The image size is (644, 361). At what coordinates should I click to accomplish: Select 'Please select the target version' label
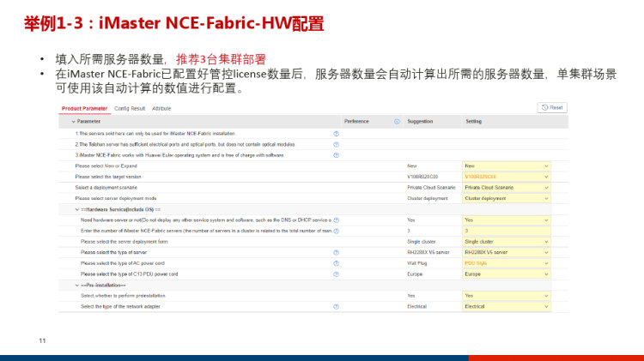[x=108, y=177]
